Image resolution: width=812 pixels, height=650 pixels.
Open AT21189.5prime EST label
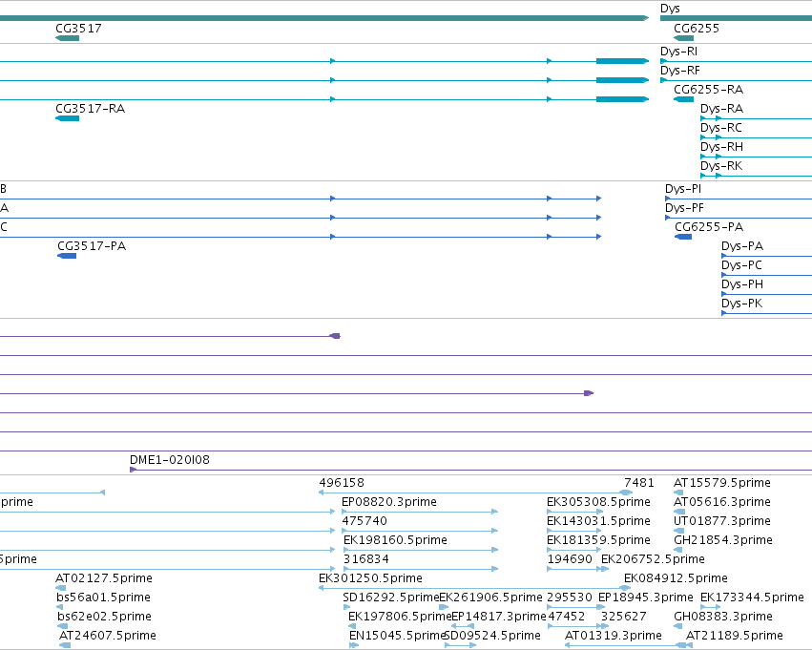735,636
